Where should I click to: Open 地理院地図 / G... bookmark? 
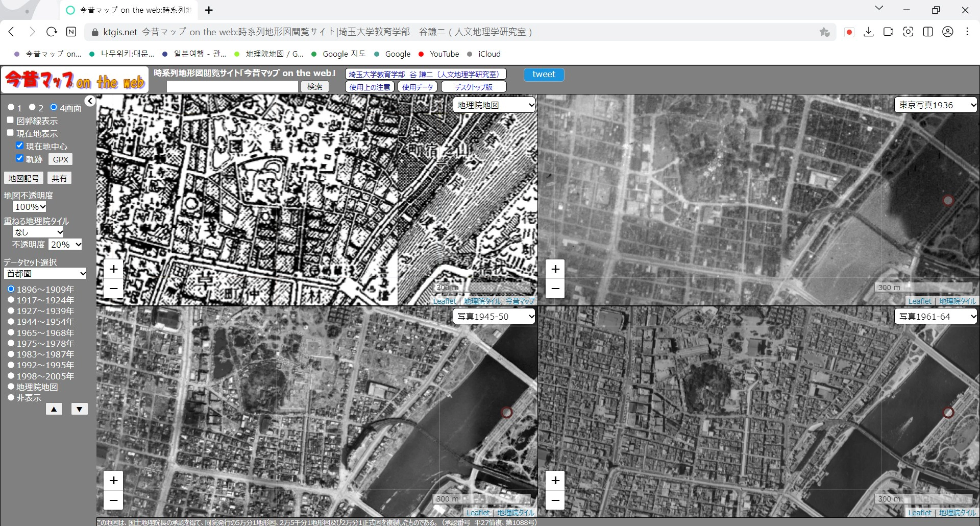pyautogui.click(x=269, y=54)
